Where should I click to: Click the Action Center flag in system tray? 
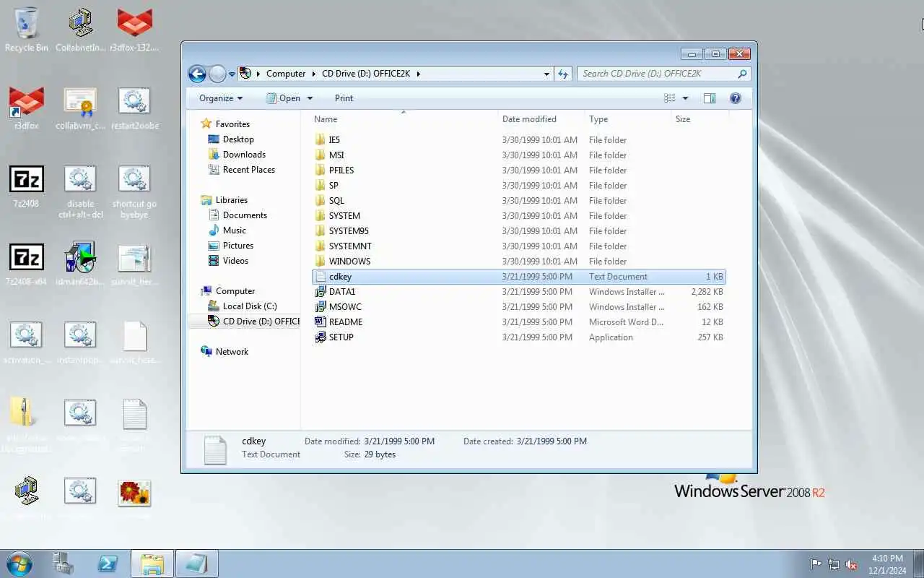point(816,564)
